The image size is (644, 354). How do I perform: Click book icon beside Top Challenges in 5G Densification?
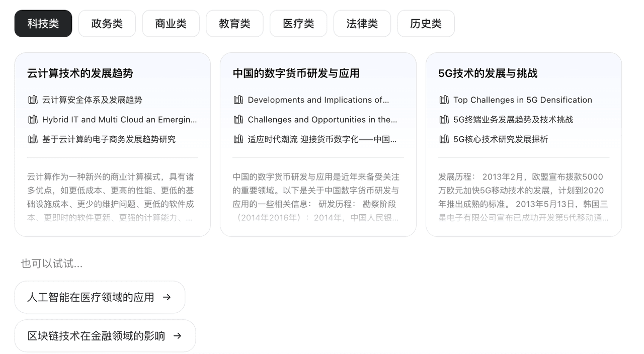444,100
